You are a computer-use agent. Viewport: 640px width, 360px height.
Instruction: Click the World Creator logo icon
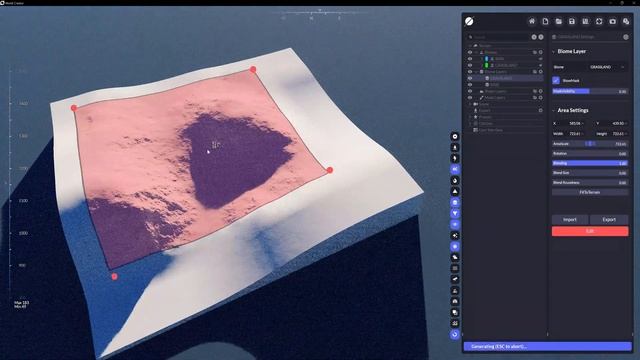pos(469,21)
